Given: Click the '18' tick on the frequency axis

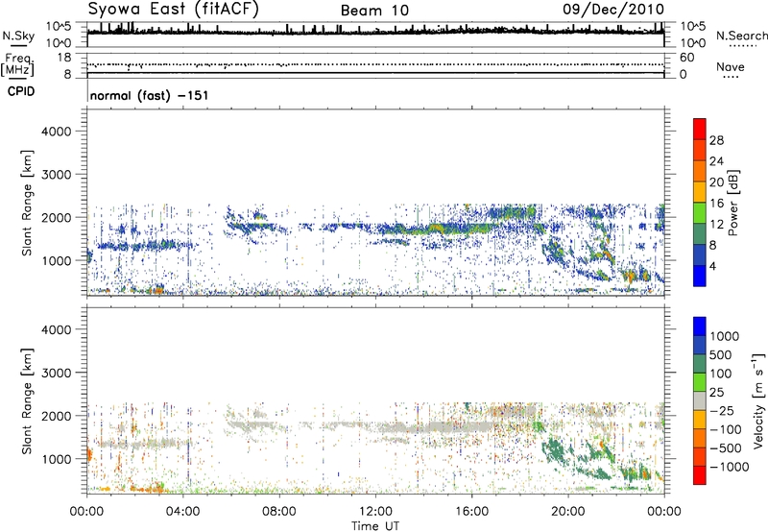Looking at the screenshot, I should (64, 58).
